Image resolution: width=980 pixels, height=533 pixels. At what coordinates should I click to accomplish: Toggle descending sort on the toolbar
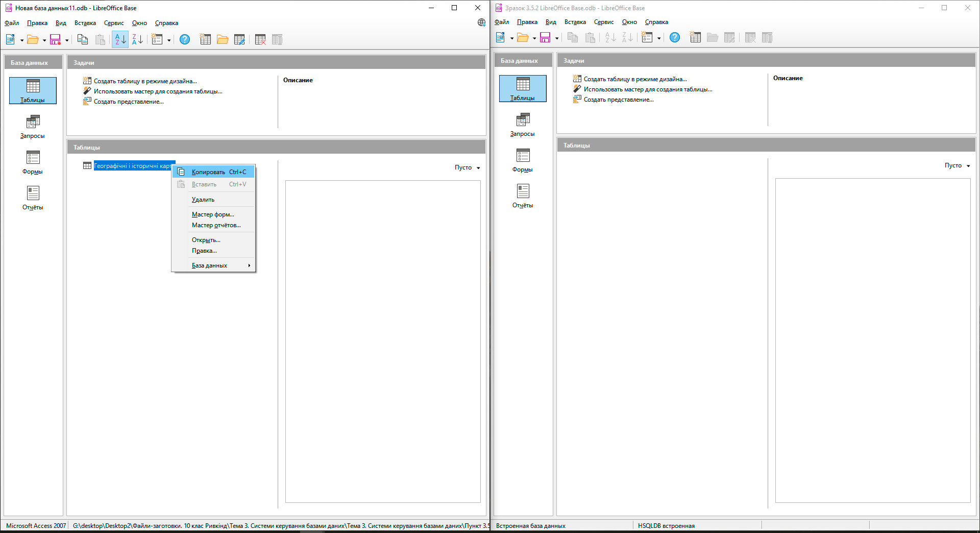[136, 39]
